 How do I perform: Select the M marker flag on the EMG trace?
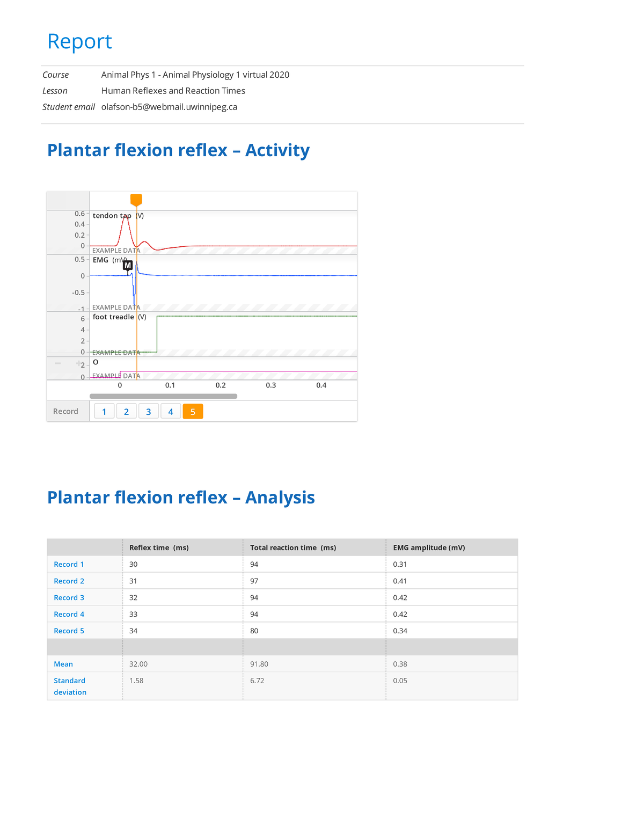tap(128, 265)
